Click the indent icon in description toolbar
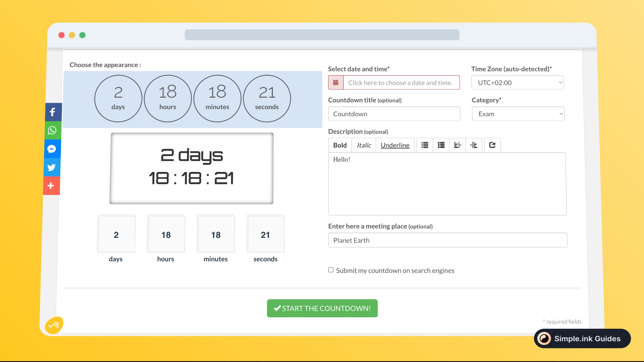644x362 pixels. (474, 145)
